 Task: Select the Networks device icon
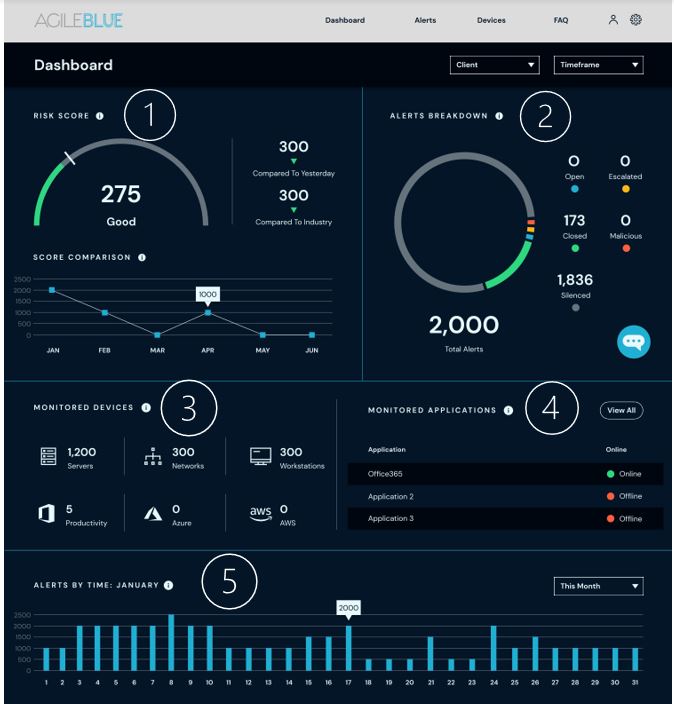pos(153,456)
